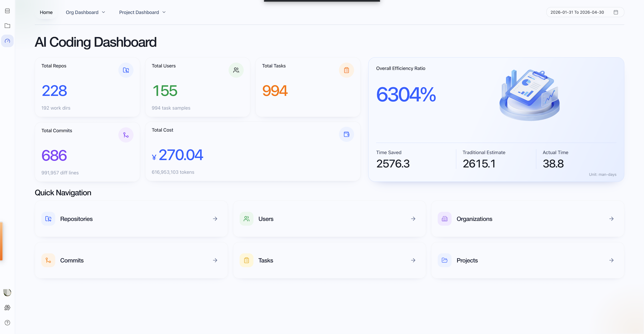
Task: Click the efficiency ratio clipboard illustration
Action: pos(530,95)
